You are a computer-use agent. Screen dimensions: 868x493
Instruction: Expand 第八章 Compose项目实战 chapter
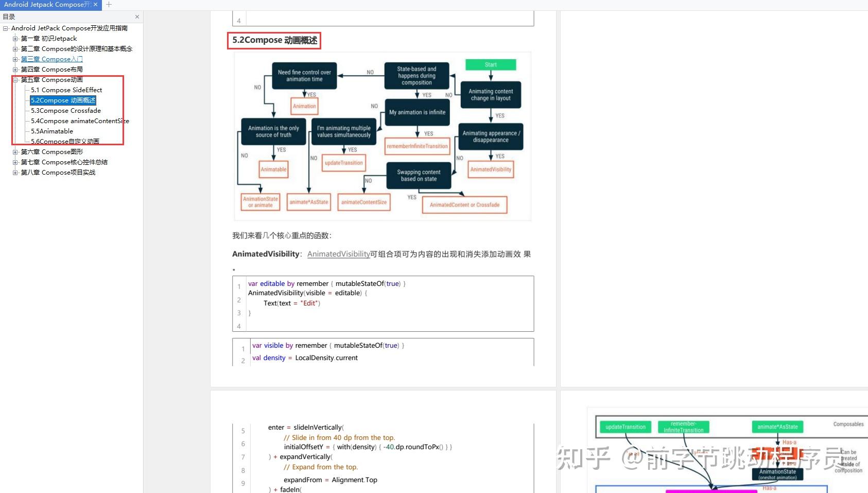click(15, 172)
